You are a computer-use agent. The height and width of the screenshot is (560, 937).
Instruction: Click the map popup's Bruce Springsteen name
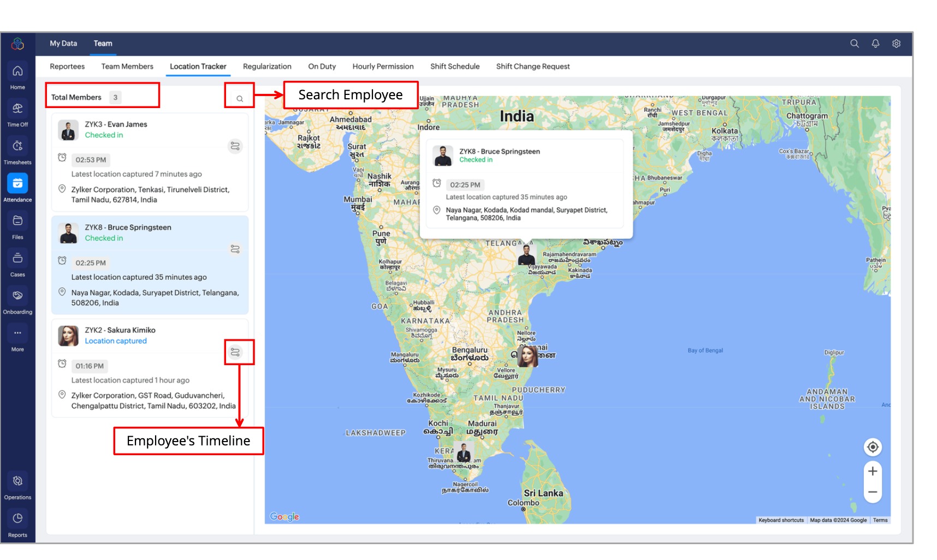[500, 152]
